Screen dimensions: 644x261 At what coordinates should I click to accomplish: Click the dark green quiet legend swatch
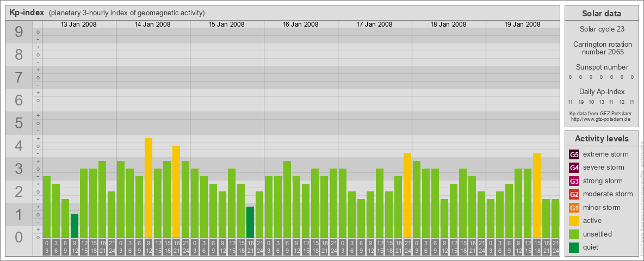click(x=574, y=247)
